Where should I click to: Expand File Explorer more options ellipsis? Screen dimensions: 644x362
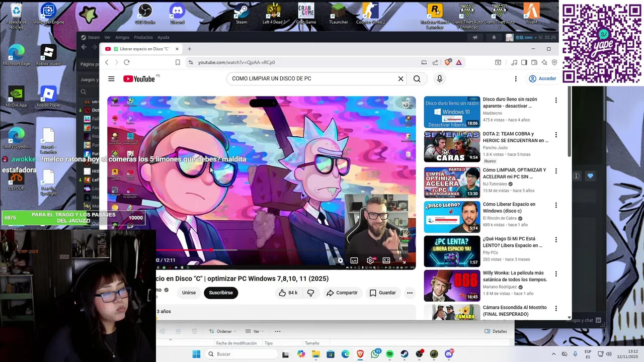278,331
